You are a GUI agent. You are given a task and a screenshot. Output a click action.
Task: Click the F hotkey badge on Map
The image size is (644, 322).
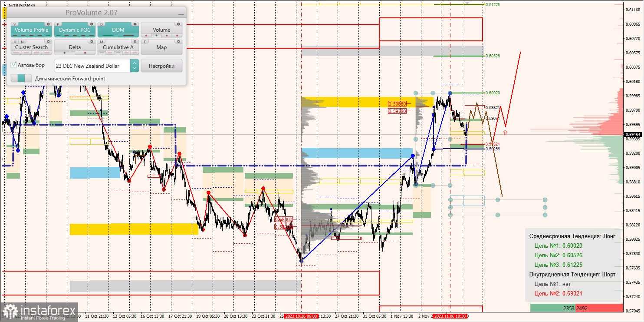(145, 42)
